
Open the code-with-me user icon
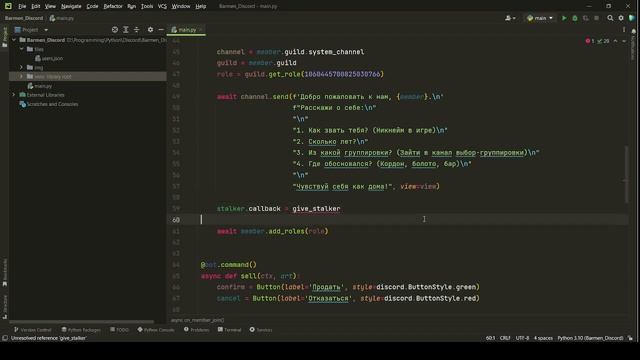point(510,18)
